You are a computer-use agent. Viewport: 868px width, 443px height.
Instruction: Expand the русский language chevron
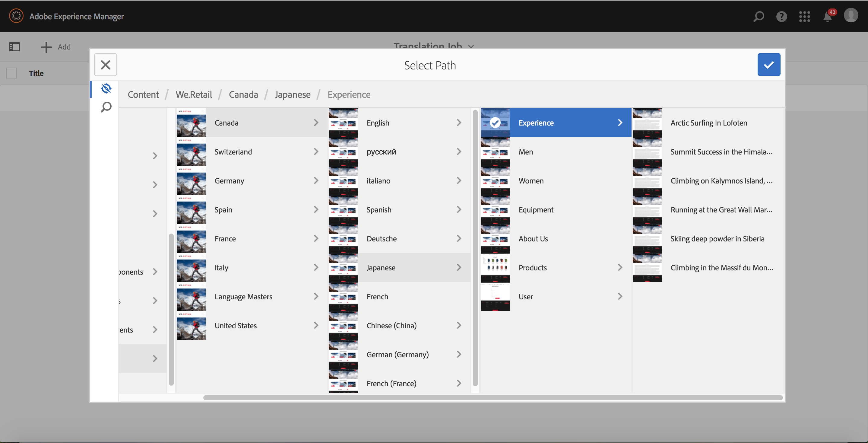[459, 151]
